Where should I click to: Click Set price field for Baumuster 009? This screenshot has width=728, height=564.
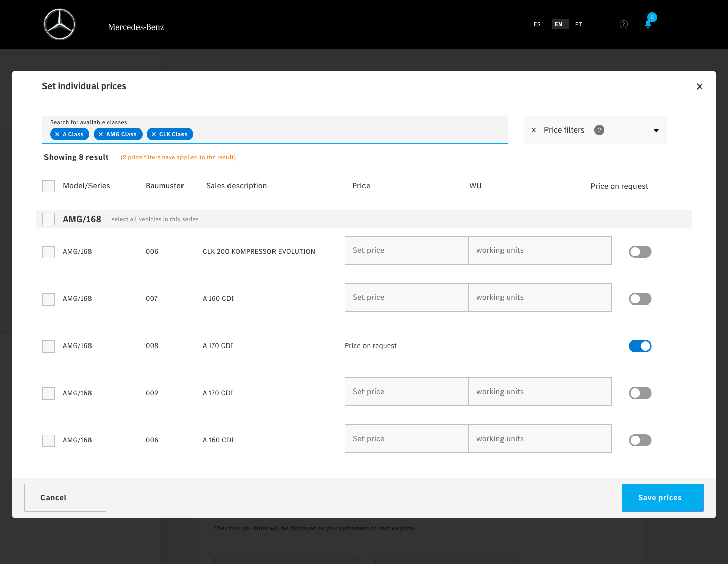coord(406,392)
